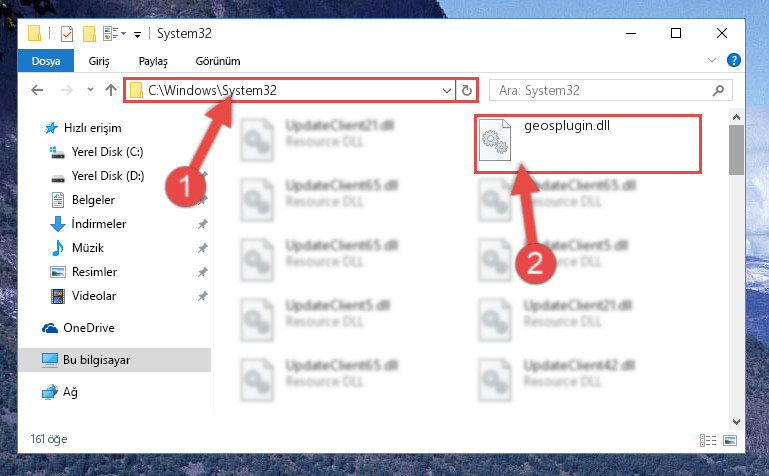Image resolution: width=769 pixels, height=476 pixels.
Task: Refresh the System32 folder view
Action: (466, 90)
